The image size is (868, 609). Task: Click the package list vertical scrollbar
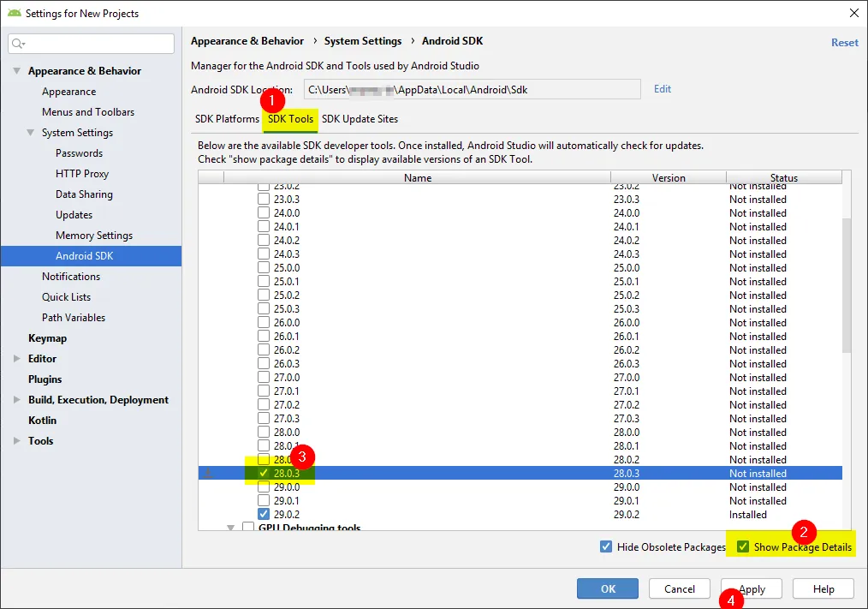tap(847, 285)
